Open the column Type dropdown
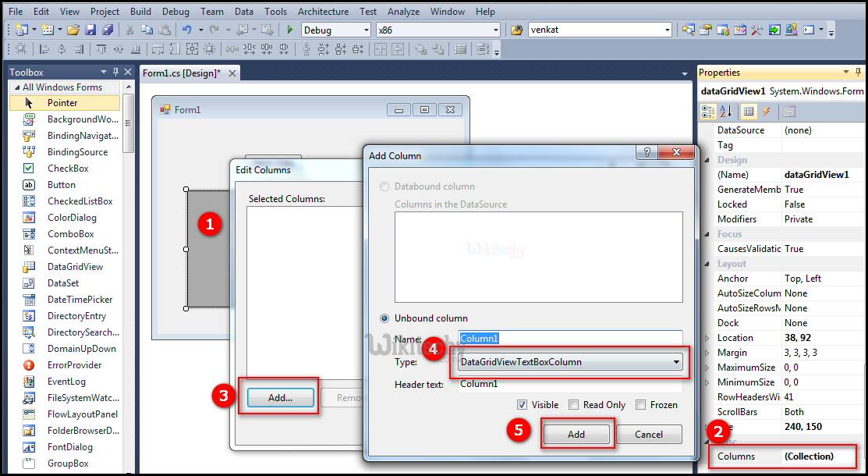 [675, 362]
